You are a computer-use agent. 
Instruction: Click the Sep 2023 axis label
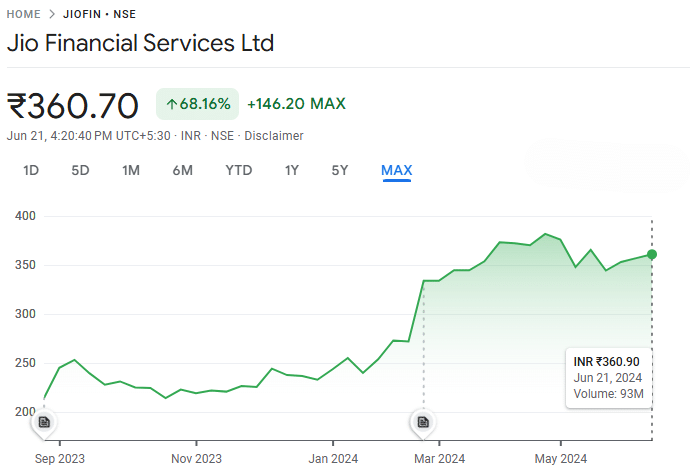(59, 459)
